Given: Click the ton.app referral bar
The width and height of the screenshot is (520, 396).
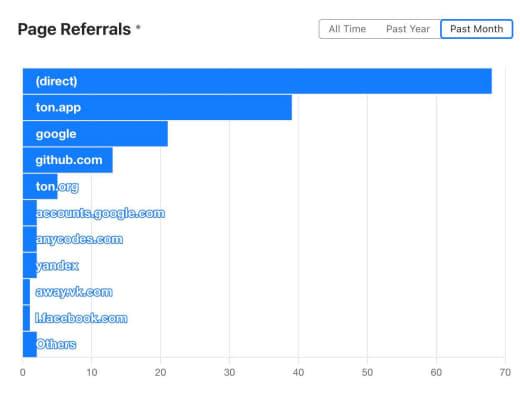Looking at the screenshot, I should point(157,107).
